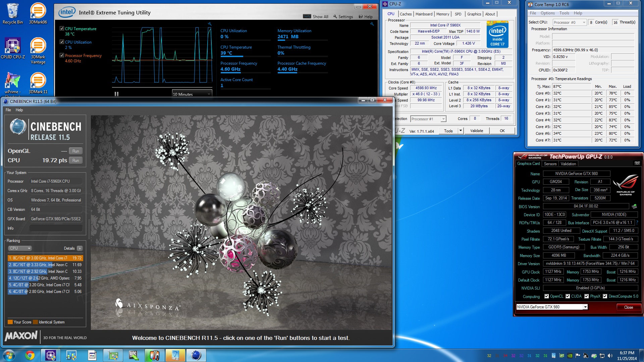
Task: Open Help in the Intel XTU header
Action: (x=366, y=16)
